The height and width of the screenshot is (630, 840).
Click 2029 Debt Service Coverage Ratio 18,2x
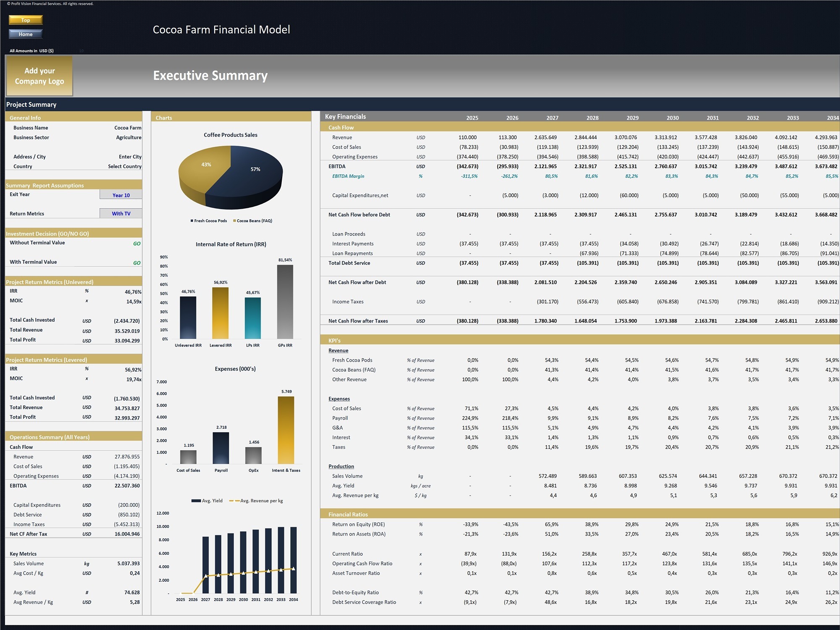(x=632, y=602)
